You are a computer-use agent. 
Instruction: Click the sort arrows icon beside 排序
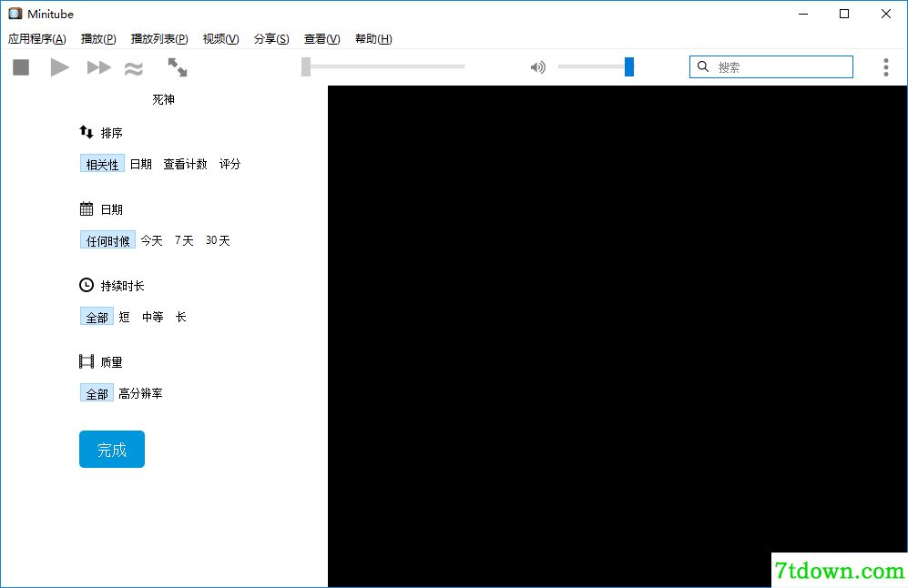87,132
